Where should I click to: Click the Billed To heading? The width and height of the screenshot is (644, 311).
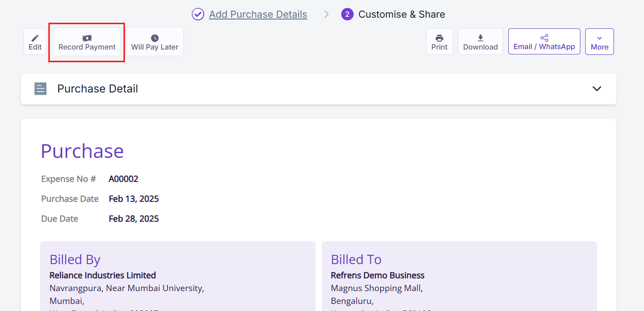point(356,259)
